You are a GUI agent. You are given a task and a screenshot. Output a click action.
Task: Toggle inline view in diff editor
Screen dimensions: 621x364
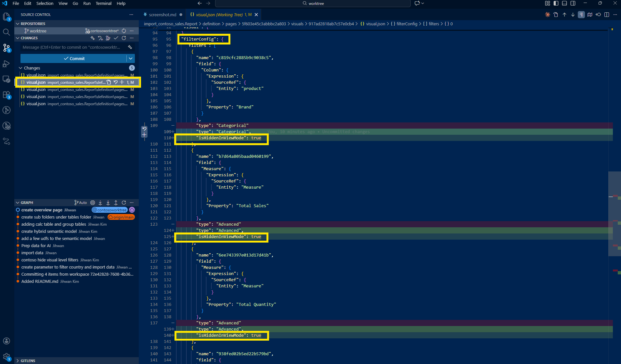(607, 15)
